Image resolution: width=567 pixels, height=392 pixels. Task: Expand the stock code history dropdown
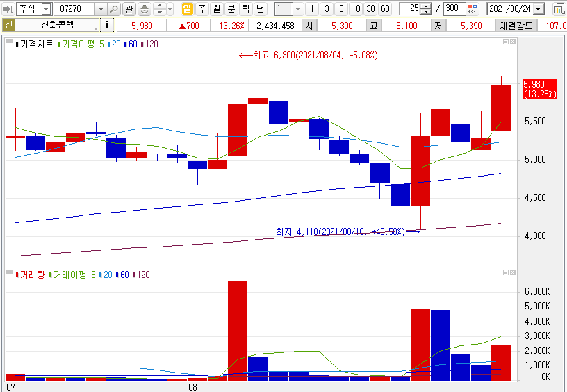click(x=101, y=8)
